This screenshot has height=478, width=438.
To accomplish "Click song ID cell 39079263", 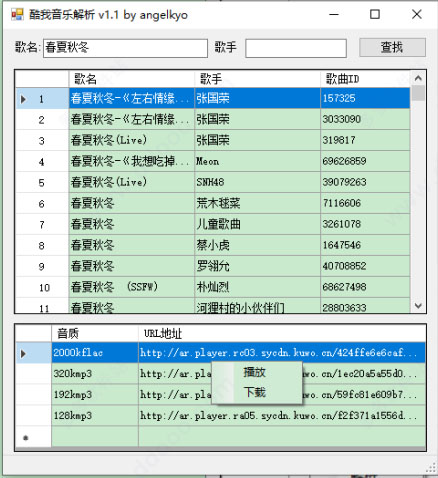I will tap(365, 182).
